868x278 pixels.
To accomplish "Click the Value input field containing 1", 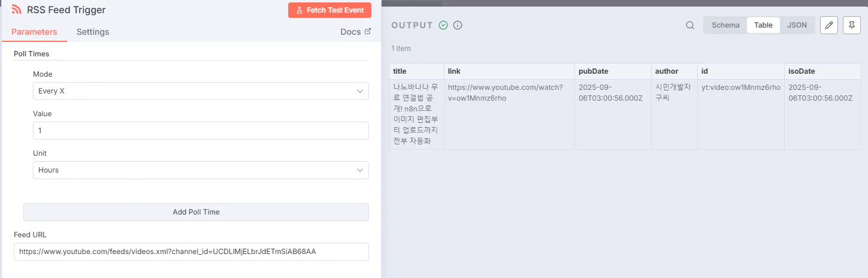I will tap(201, 131).
